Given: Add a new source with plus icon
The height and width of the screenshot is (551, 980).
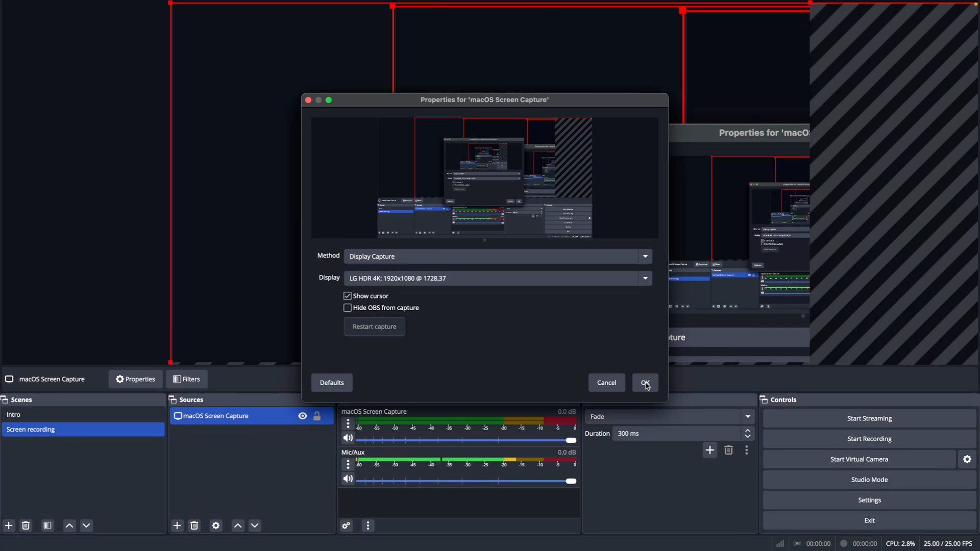Looking at the screenshot, I should [x=177, y=526].
